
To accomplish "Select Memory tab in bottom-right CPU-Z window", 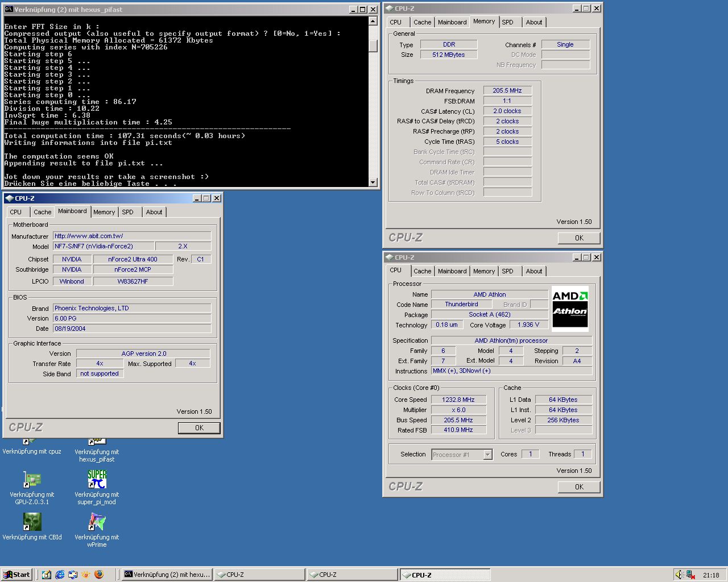I will (484, 271).
